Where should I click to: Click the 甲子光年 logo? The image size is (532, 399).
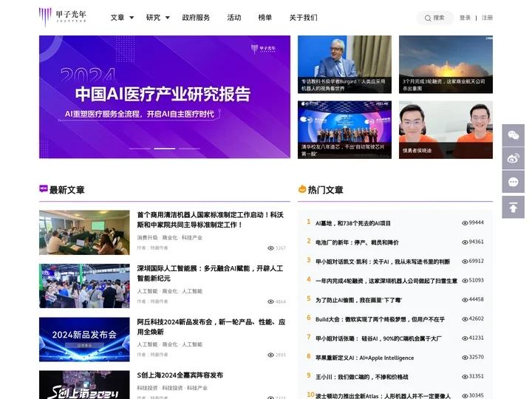(62, 17)
